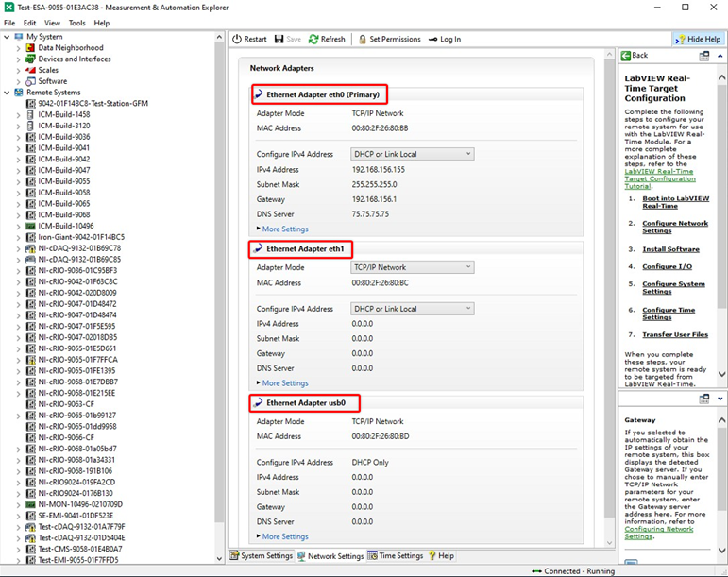Viewport: 728px width, 577px height.
Task: Click help pane layout icon beside Back
Action: [704, 56]
